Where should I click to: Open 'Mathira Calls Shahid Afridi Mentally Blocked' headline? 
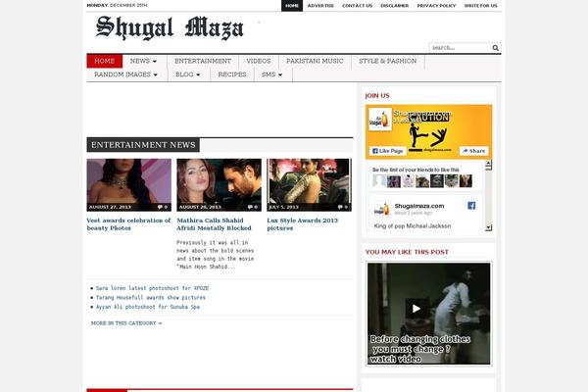(x=214, y=224)
